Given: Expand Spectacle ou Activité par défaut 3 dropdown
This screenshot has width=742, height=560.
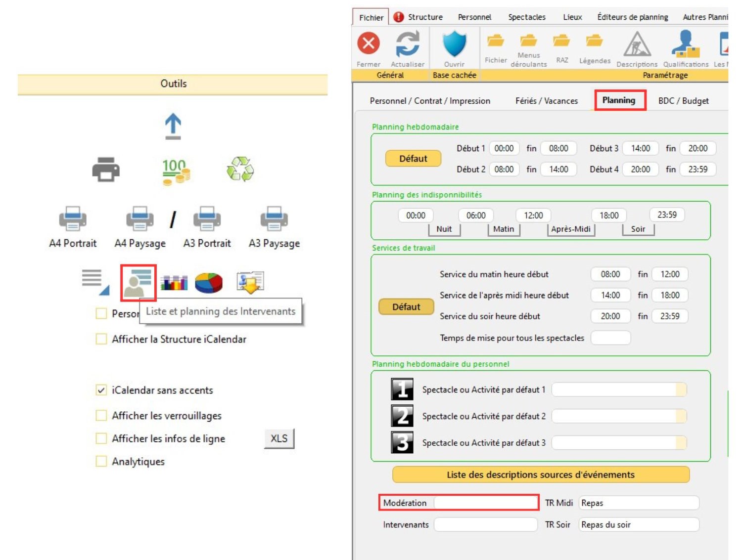Looking at the screenshot, I should coord(681,442).
